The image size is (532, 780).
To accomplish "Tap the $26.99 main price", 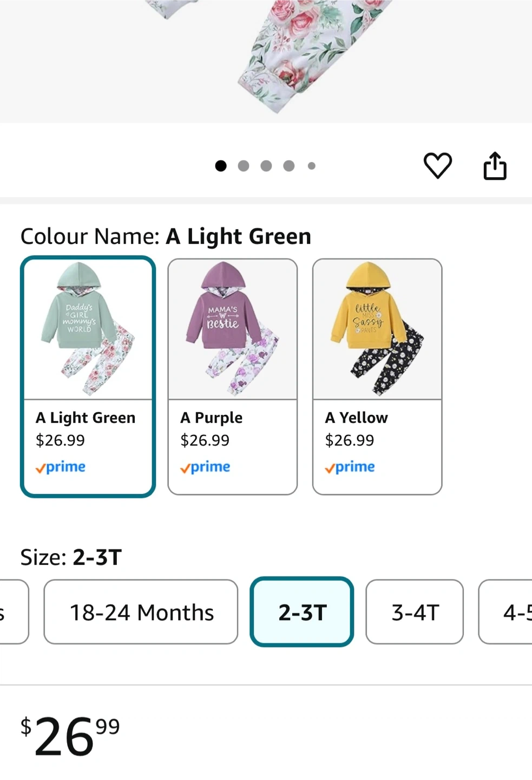I will click(70, 736).
